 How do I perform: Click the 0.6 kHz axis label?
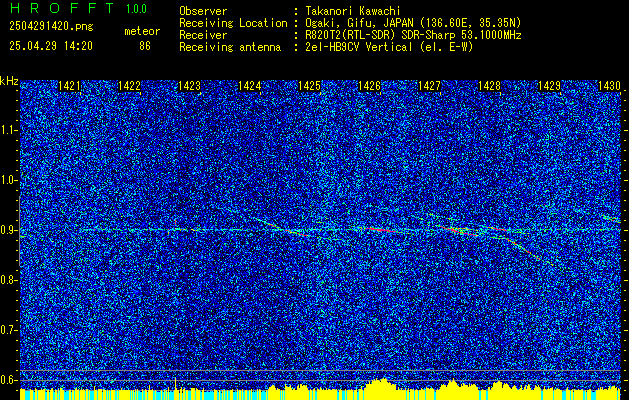click(8, 380)
